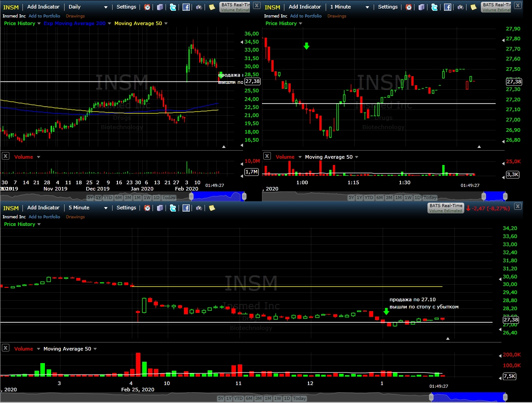Click Add Indicator in 5 Minute chart
The image size is (532, 403).
43,208
